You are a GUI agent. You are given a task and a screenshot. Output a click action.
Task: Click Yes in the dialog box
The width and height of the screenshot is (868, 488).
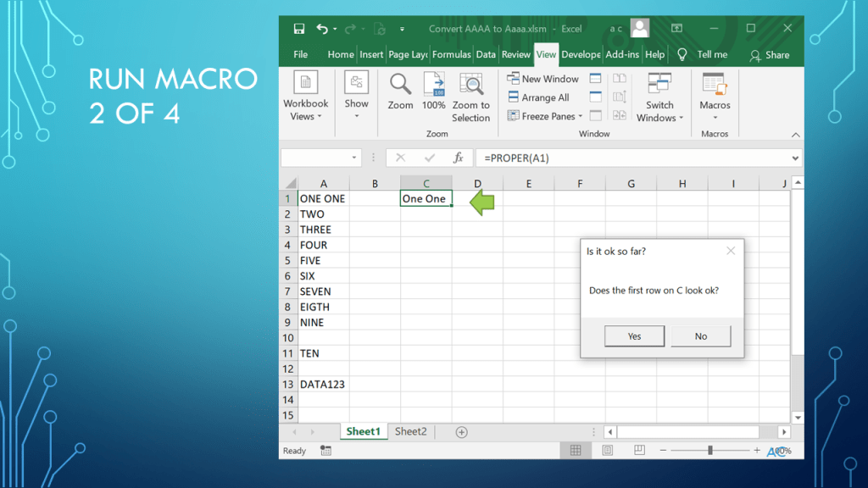point(634,336)
